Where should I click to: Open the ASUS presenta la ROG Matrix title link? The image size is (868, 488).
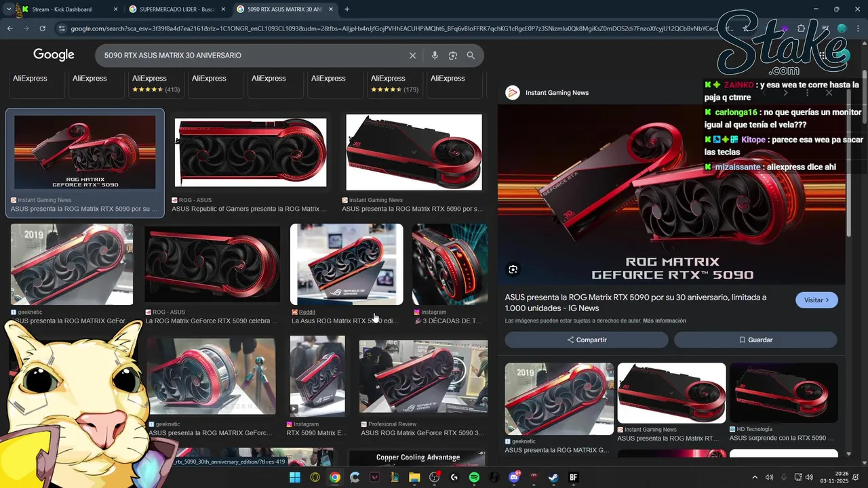[x=635, y=302]
